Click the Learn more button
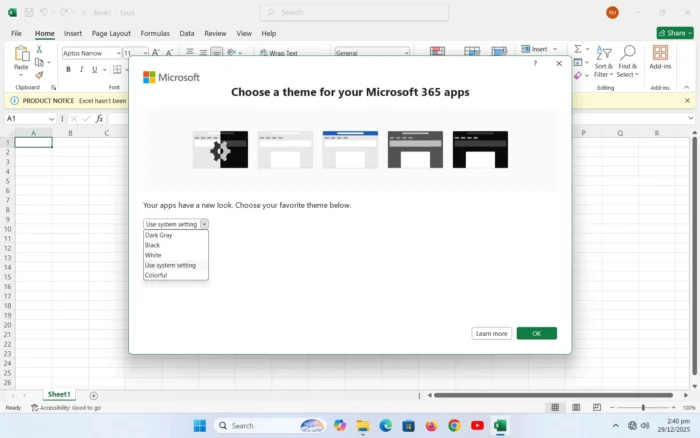The height and width of the screenshot is (438, 700). pyautogui.click(x=491, y=333)
